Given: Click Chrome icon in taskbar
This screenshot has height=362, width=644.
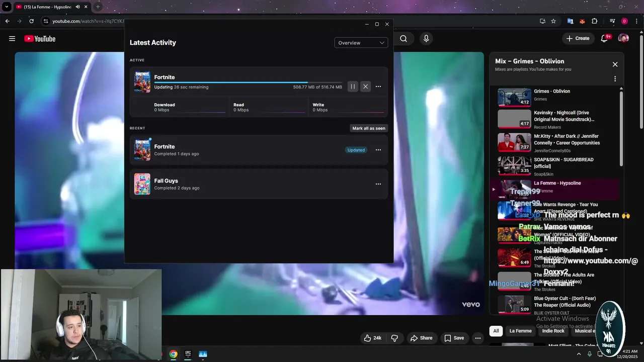Looking at the screenshot, I should point(173,354).
